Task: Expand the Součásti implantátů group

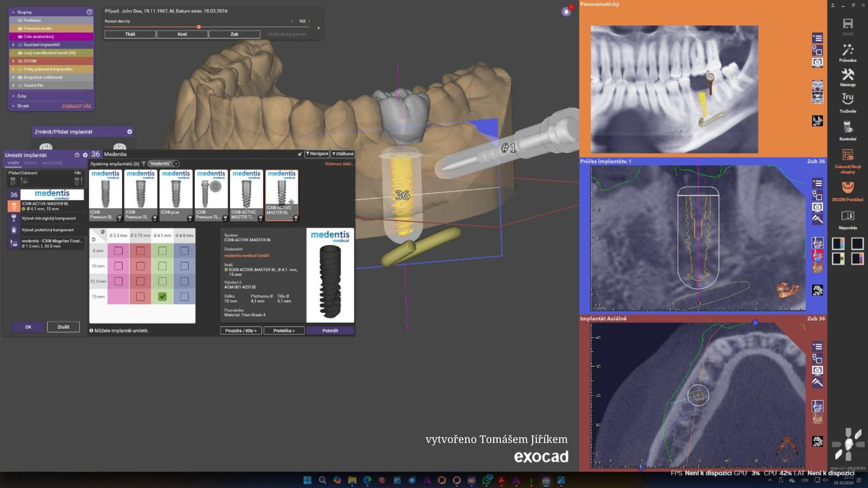Action: pos(13,45)
